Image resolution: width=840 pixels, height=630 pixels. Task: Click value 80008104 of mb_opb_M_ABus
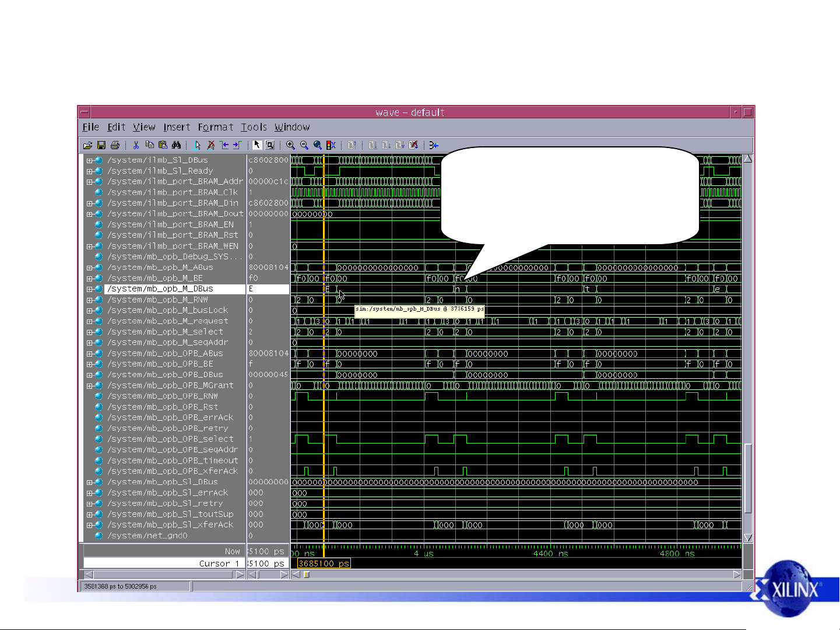click(268, 268)
